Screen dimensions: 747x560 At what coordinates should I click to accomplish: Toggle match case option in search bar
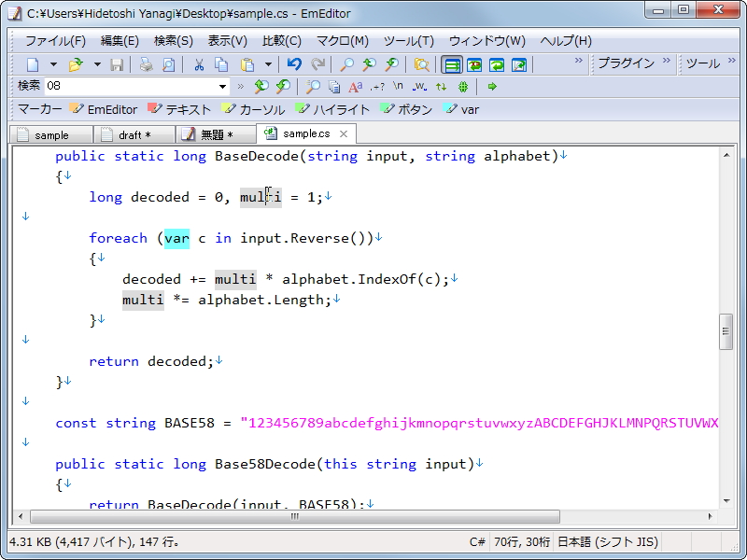355,86
